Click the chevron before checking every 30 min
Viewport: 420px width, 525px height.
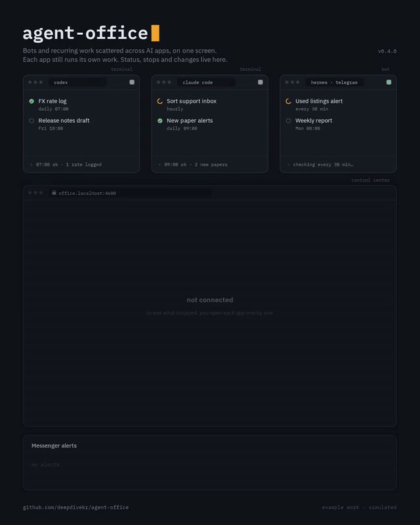click(288, 165)
